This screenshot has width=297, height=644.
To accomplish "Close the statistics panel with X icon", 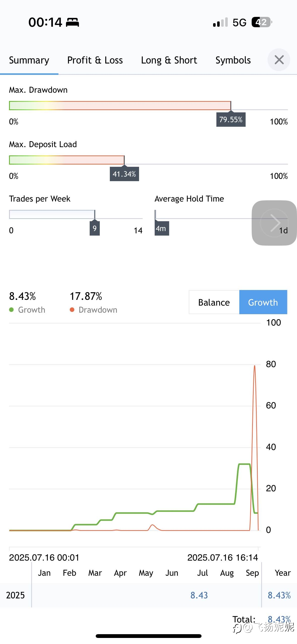I will click(279, 60).
